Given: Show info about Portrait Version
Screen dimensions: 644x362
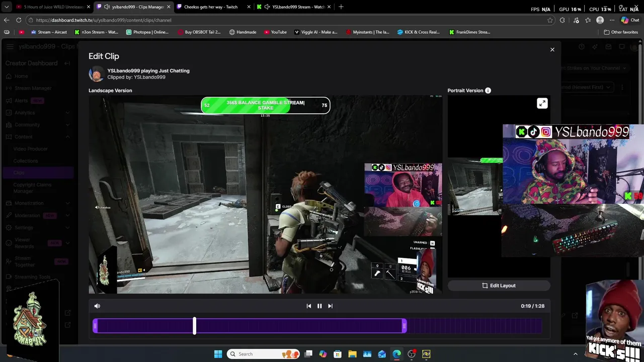Looking at the screenshot, I should [x=488, y=90].
